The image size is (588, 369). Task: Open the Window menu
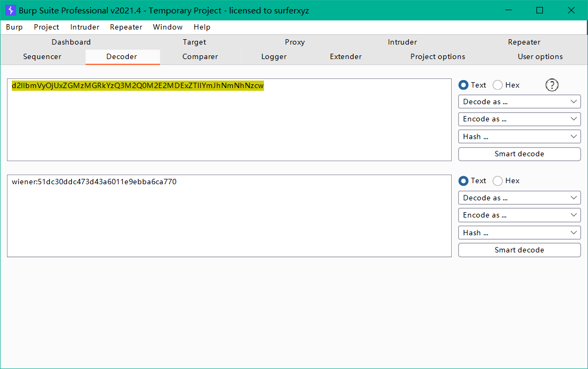[x=167, y=27]
